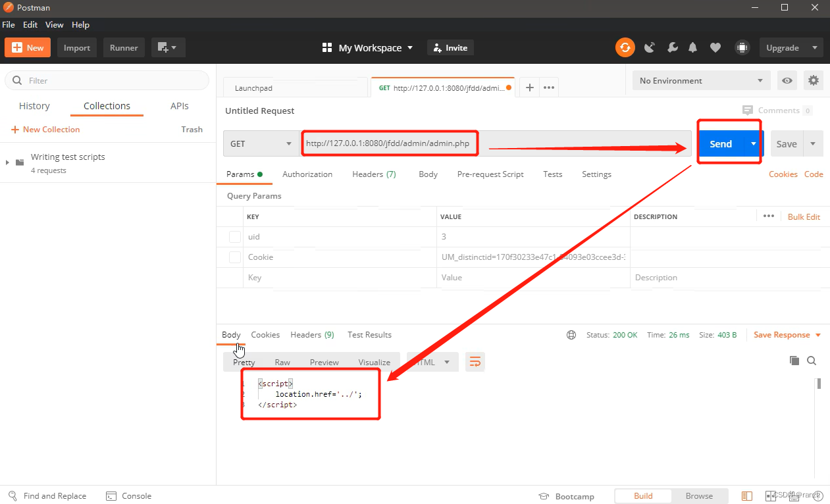Click the orange sync icon
The width and height of the screenshot is (830, 504).
[625, 47]
